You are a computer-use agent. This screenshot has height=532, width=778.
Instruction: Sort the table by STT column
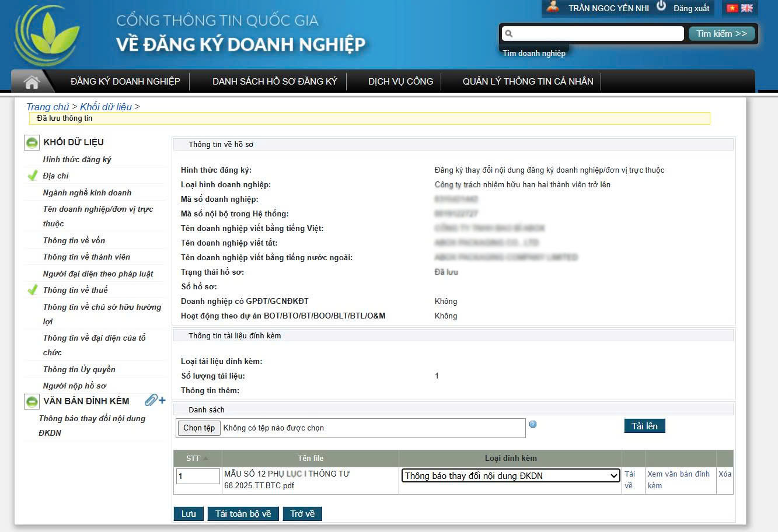point(197,459)
